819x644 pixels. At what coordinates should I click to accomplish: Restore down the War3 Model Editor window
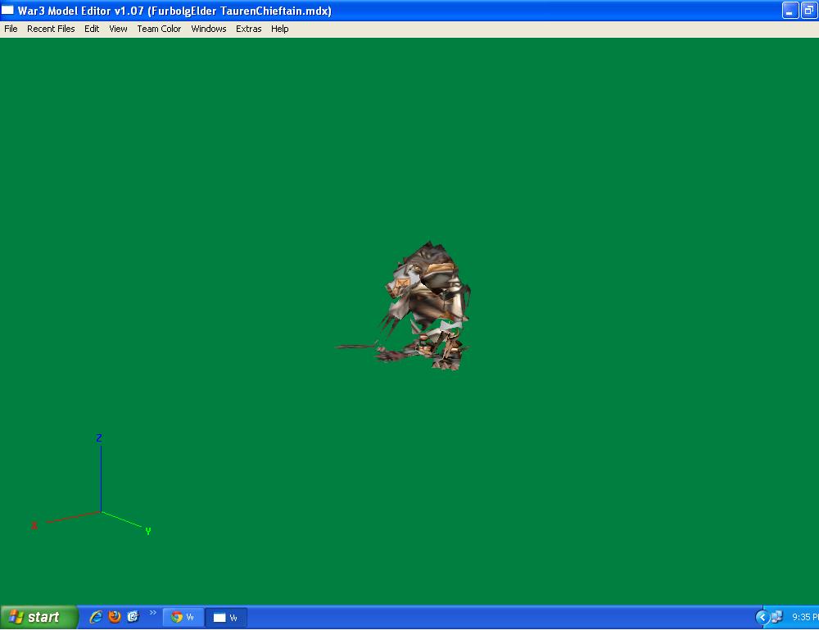809,11
